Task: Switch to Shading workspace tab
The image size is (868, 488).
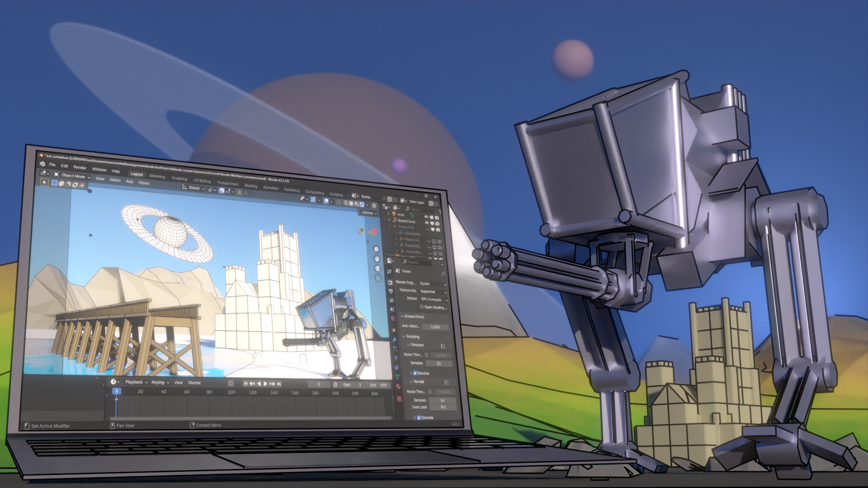Action: tap(251, 186)
